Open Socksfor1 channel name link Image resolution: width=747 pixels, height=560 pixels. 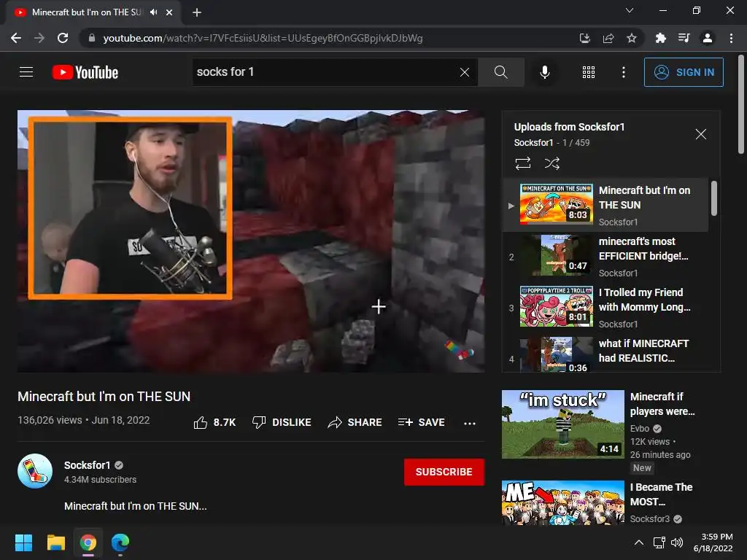(88, 465)
